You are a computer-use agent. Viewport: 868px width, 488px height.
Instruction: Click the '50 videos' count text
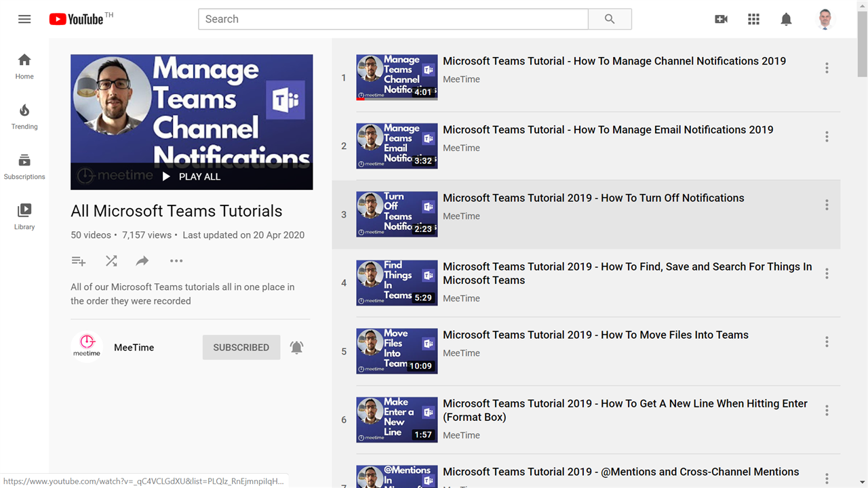(91, 235)
